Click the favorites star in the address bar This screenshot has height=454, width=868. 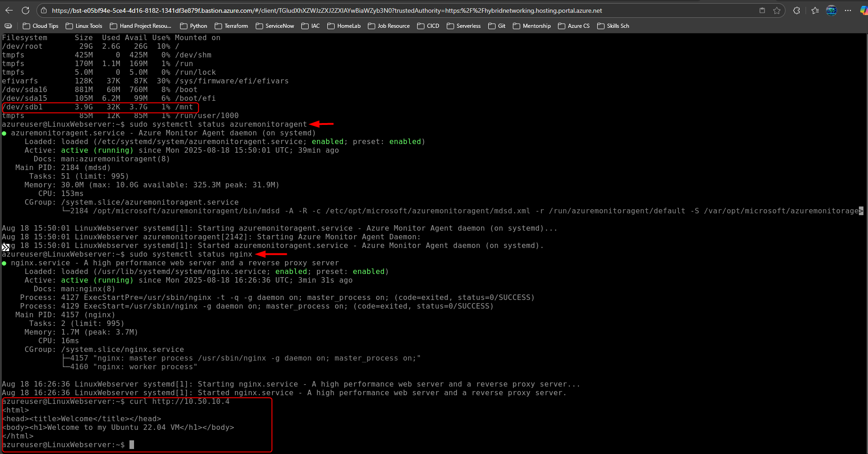777,10
